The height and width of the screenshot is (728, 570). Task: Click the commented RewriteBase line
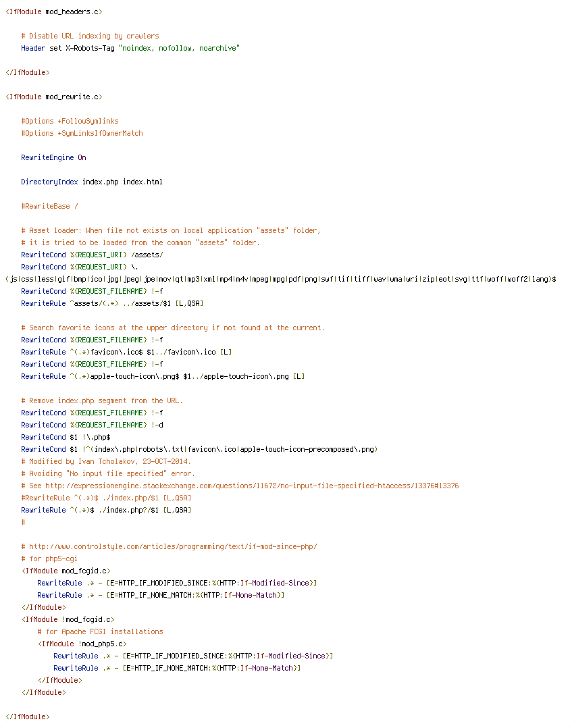pyautogui.click(x=50, y=206)
